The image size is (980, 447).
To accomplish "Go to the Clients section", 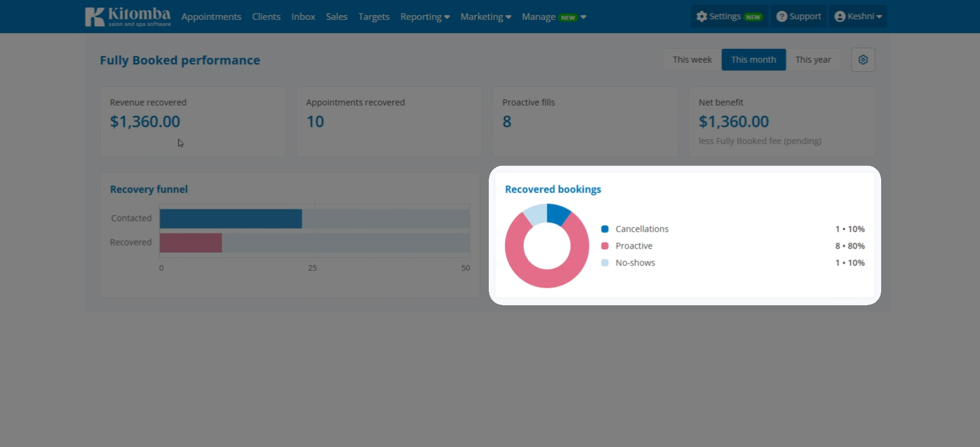I will (266, 17).
